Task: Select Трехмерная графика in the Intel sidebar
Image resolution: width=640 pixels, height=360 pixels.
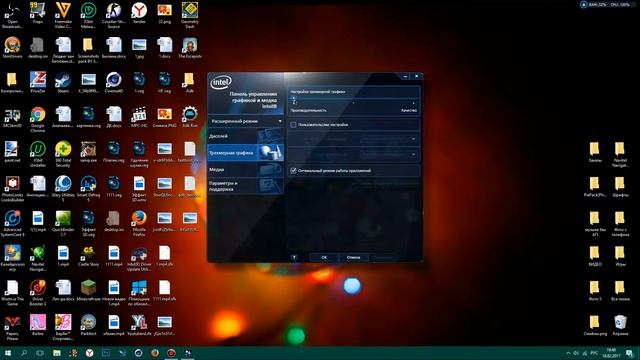Action: click(245, 153)
